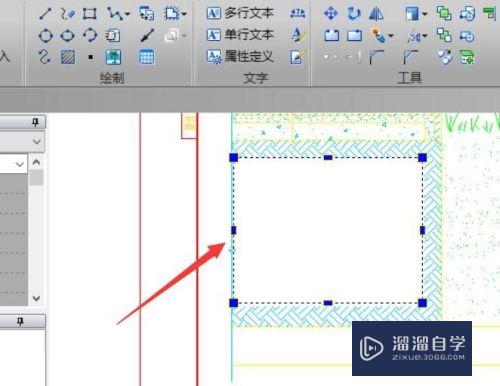This screenshot has height=386, width=500.
Task: Select the Spline curve tool
Action: pyautogui.click(x=44, y=57)
